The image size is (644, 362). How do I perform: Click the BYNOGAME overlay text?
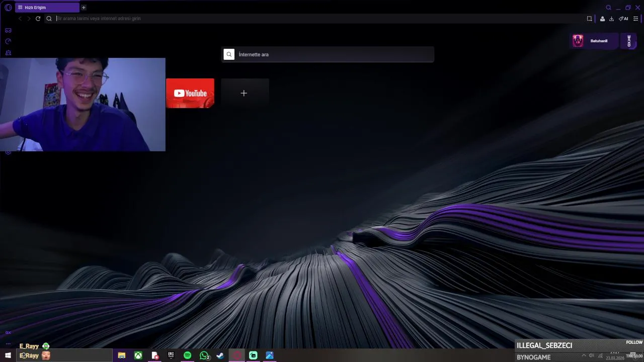[534, 357]
